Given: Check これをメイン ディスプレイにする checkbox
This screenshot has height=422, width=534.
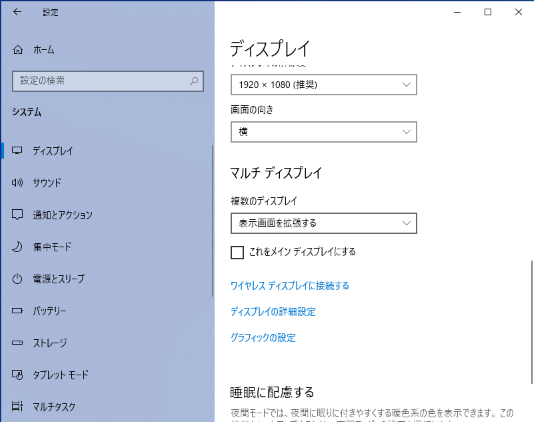Looking at the screenshot, I should click(x=237, y=252).
